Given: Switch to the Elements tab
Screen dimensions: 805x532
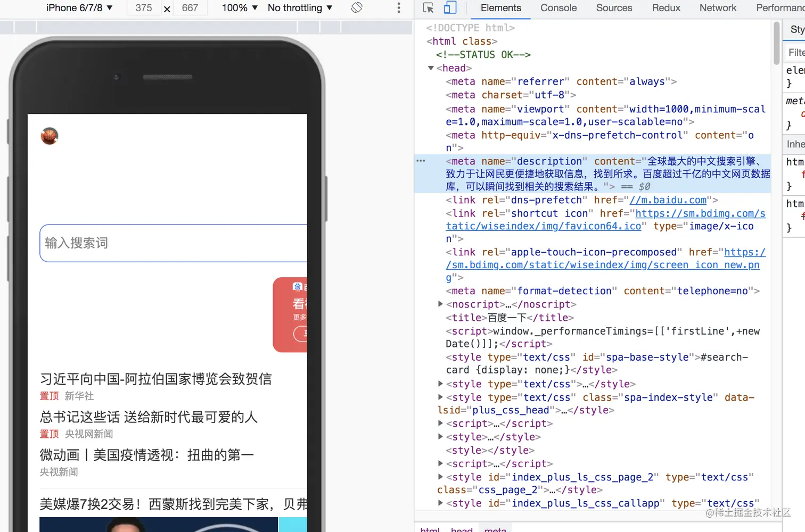Looking at the screenshot, I should pos(501,8).
